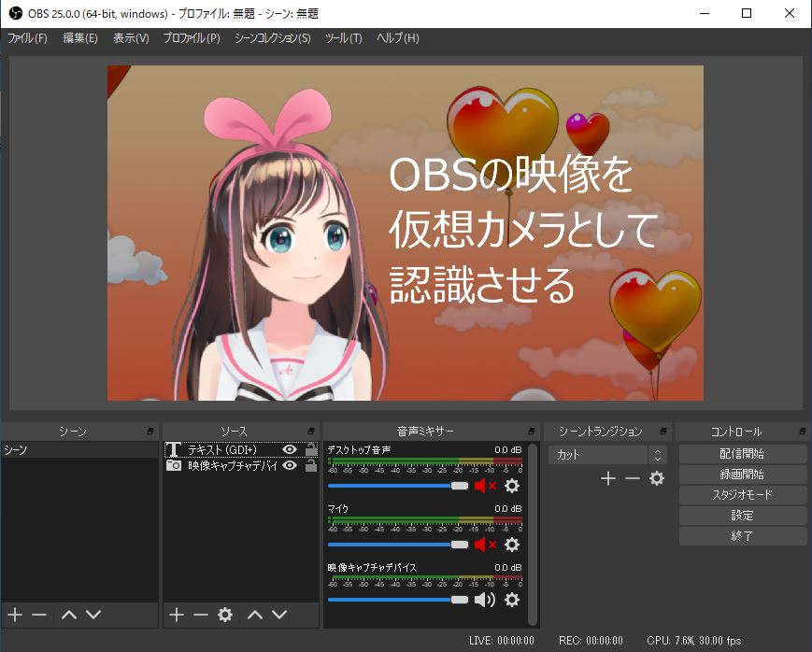Screen dimensions: 812x652
Task: Click the preview canvas text overlay
Action: pos(523,229)
